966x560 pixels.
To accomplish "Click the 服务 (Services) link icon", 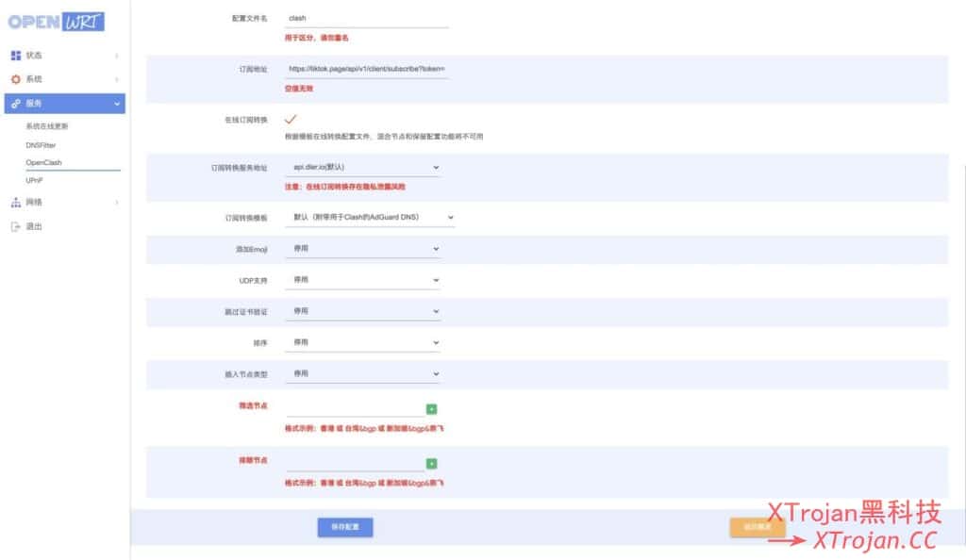I will pyautogui.click(x=16, y=102).
